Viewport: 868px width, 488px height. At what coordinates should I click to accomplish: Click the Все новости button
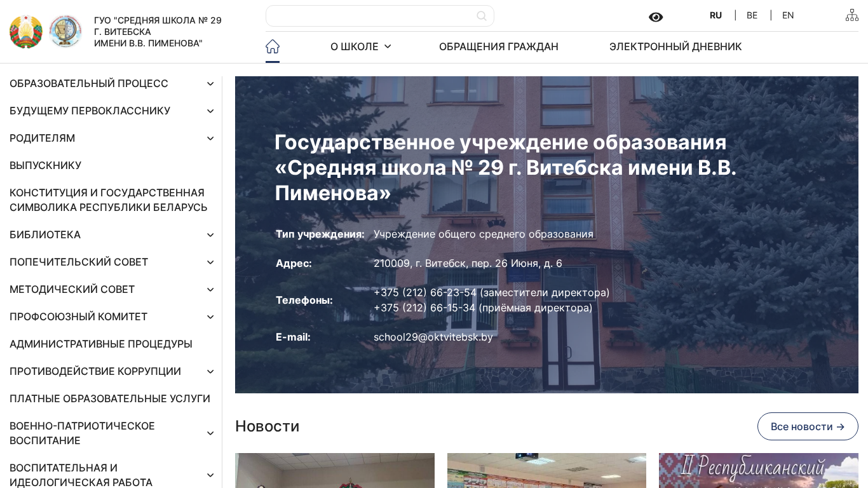807,426
